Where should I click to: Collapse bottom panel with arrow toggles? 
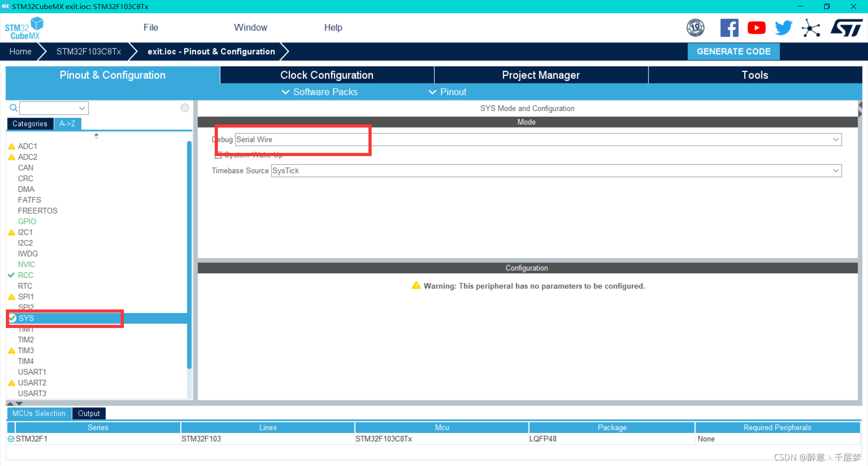14,403
